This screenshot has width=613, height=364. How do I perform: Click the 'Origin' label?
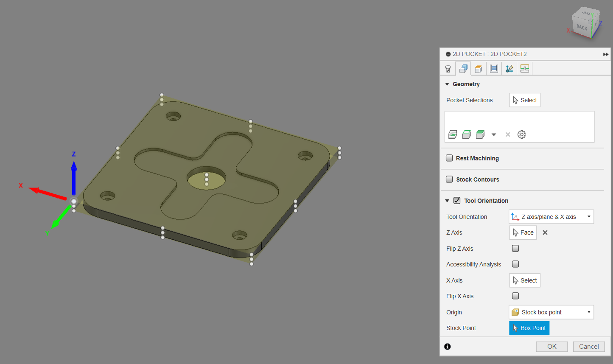tap(454, 312)
